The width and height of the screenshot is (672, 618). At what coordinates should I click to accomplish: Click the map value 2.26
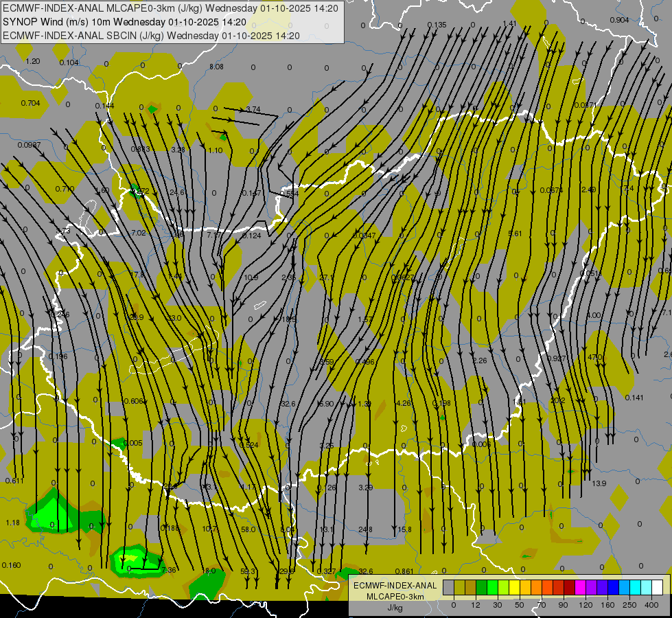click(x=480, y=360)
